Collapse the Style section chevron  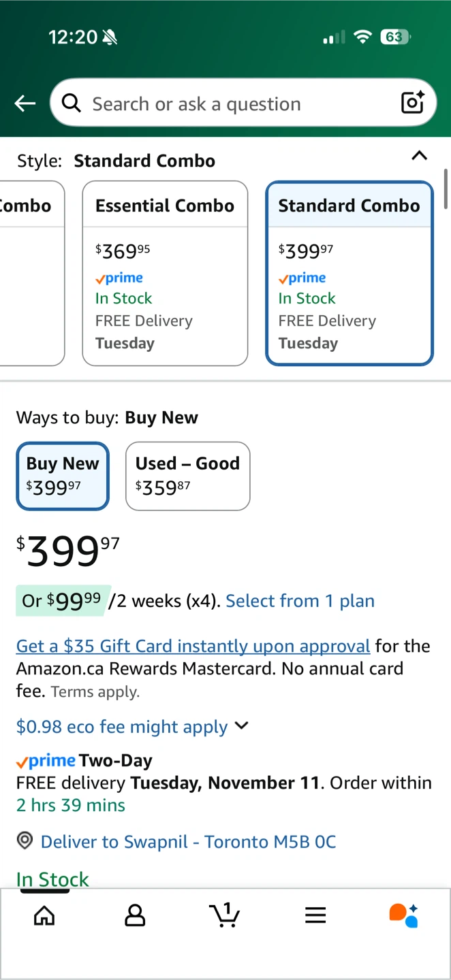click(420, 156)
